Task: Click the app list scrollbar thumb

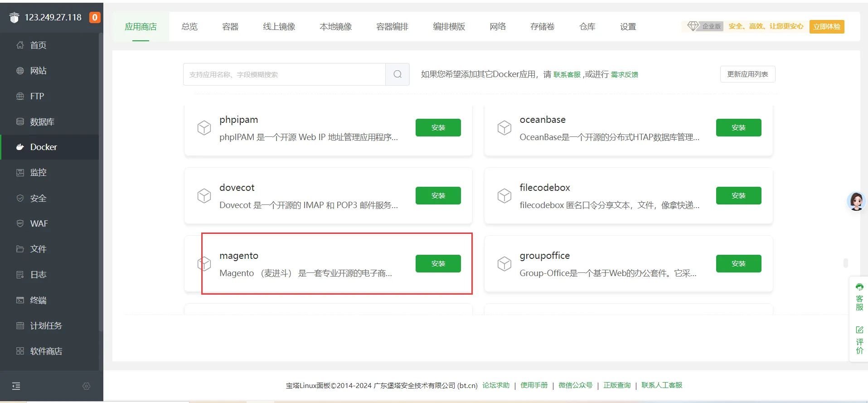Action: point(845,263)
